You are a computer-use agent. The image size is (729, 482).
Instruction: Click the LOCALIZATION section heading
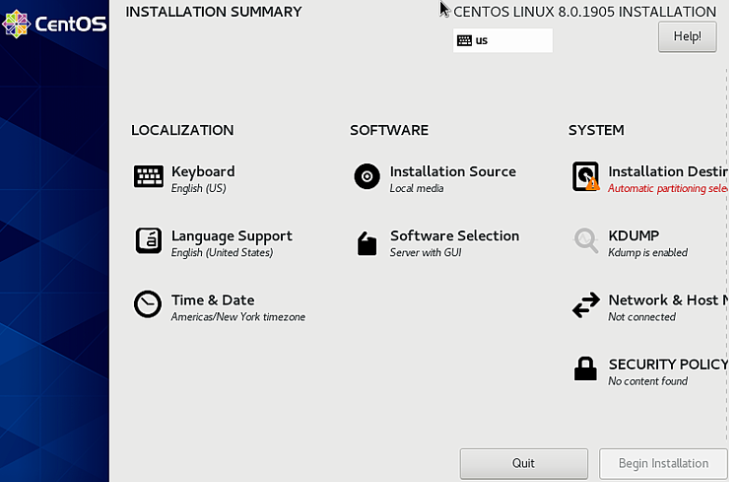click(182, 130)
